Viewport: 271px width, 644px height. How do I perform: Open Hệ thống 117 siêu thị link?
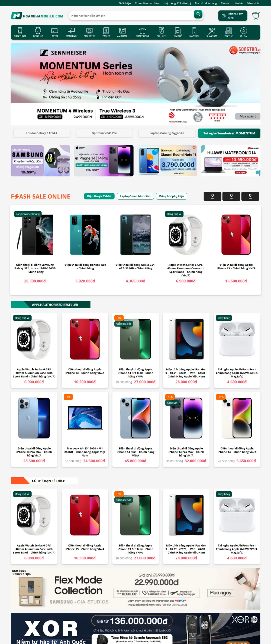pyautogui.click(x=178, y=3)
